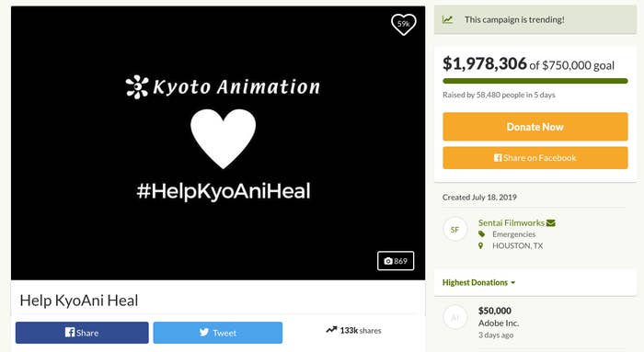Click the Tweet button

pos(218,333)
